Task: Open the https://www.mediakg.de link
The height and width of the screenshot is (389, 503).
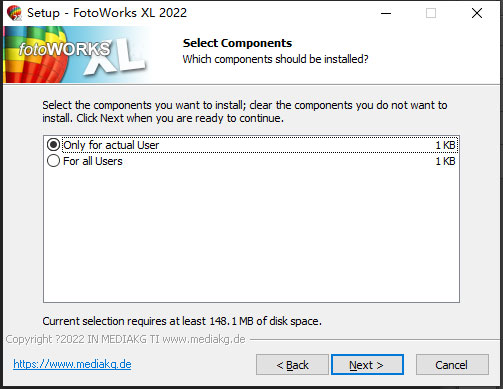Action: pyautogui.click(x=72, y=364)
